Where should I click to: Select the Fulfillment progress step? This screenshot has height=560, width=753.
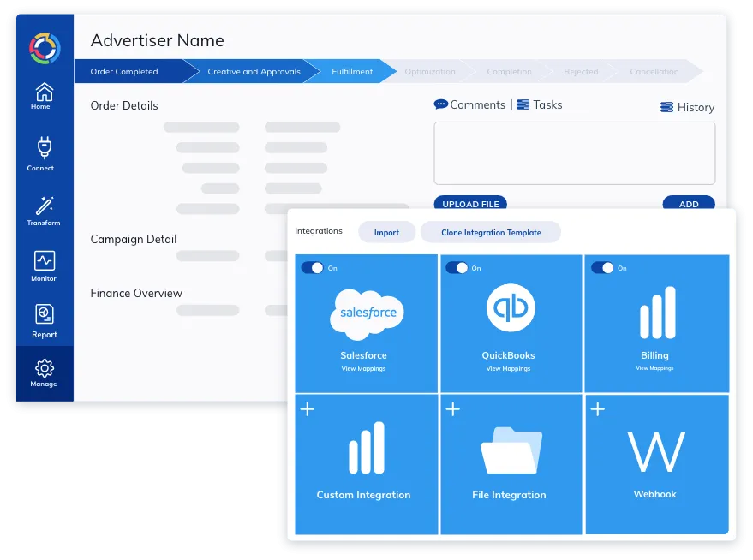tap(352, 72)
